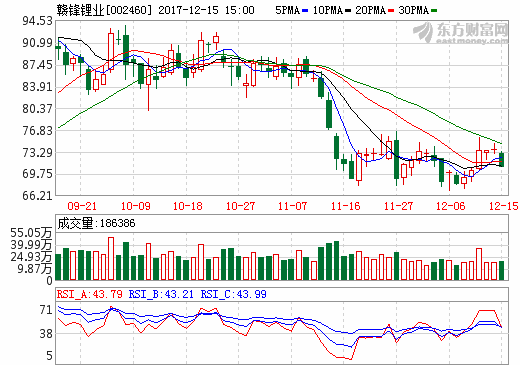Screen dimensions: 520x365
Task: Click the 10PMA legend label
Action: tap(328, 11)
